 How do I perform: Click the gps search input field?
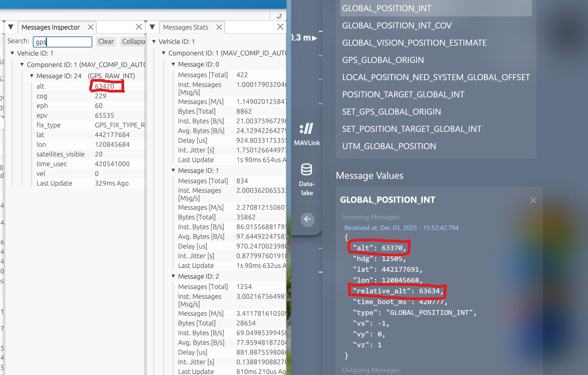coord(62,42)
